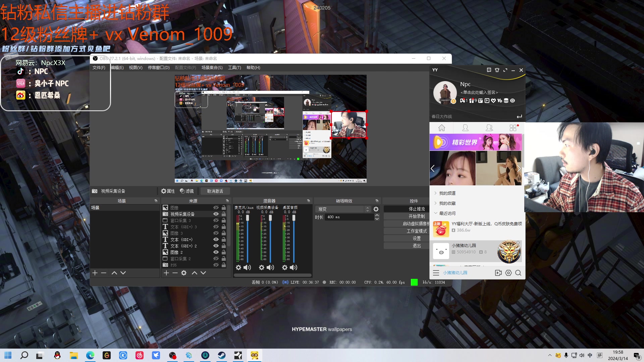Show the 窗口采集 3 source with the eye icon
644x362 pixels.
tap(216, 221)
